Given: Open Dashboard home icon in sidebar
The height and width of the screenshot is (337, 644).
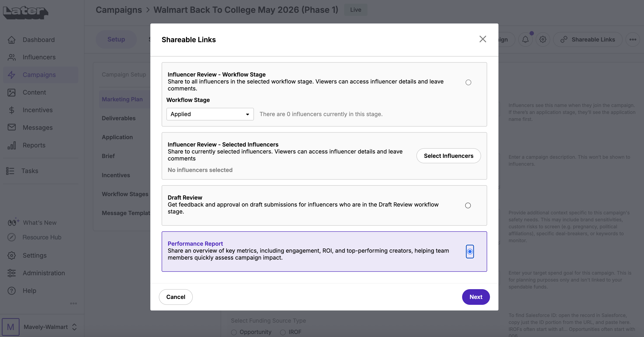Looking at the screenshot, I should [12, 40].
